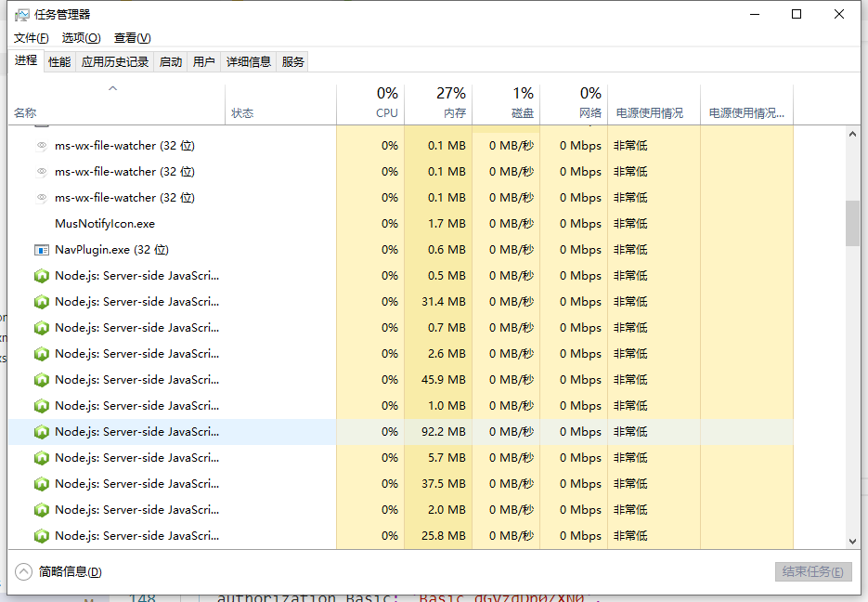Screen dimensions: 868x602
Task: Switch to the 进程 tab
Action: [x=26, y=60]
